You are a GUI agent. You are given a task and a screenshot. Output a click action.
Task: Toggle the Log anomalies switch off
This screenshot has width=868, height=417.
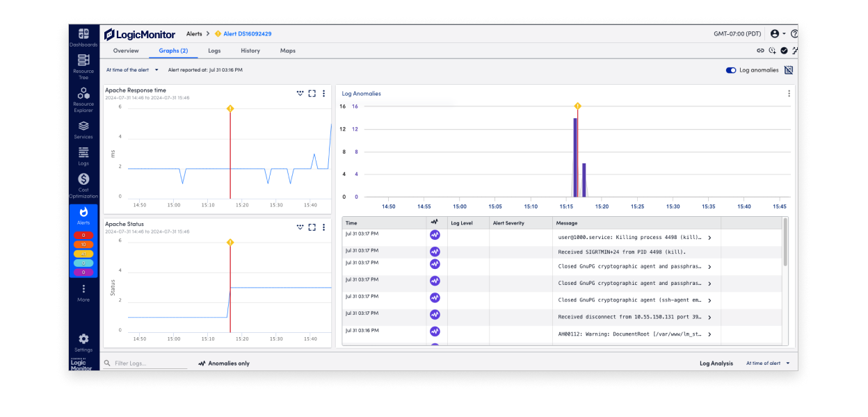click(x=731, y=69)
